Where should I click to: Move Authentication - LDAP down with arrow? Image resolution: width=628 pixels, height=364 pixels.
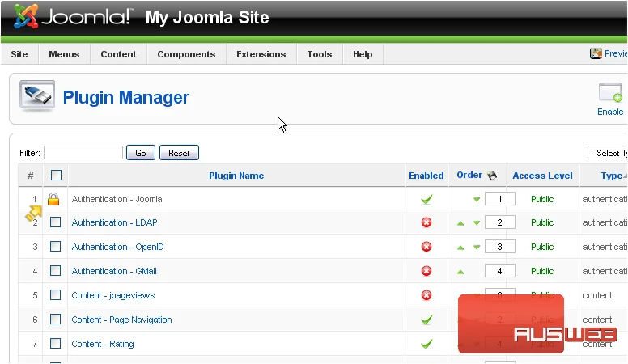tap(476, 223)
